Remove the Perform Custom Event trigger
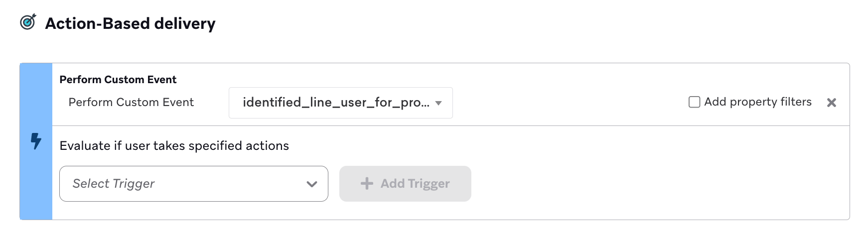868x238 pixels. pyautogui.click(x=831, y=103)
